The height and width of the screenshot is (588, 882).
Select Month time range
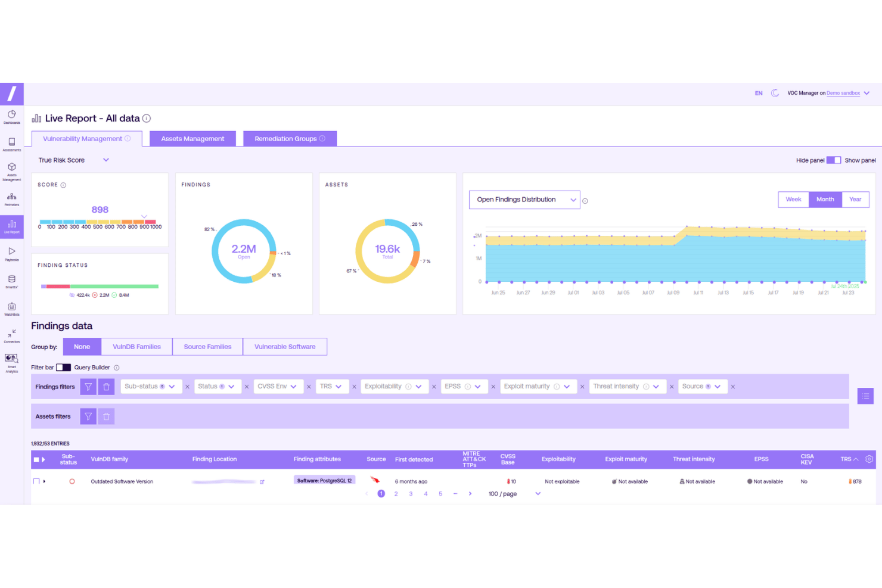825,200
